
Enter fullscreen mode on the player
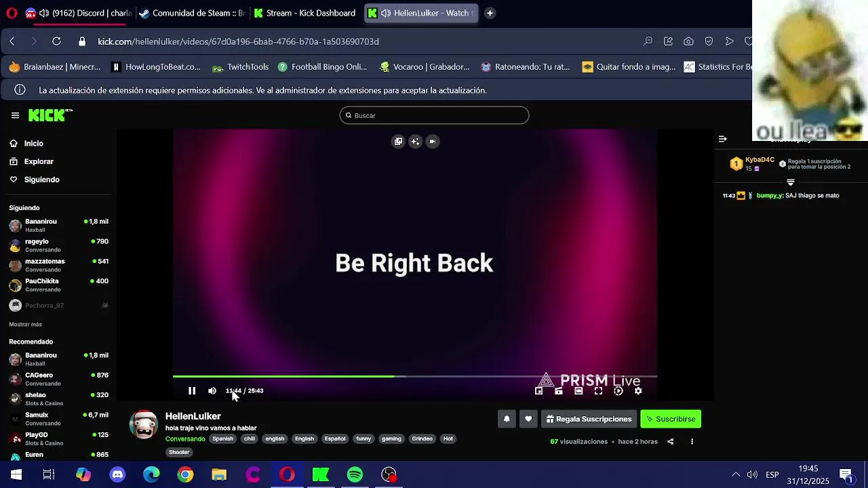[598, 391]
